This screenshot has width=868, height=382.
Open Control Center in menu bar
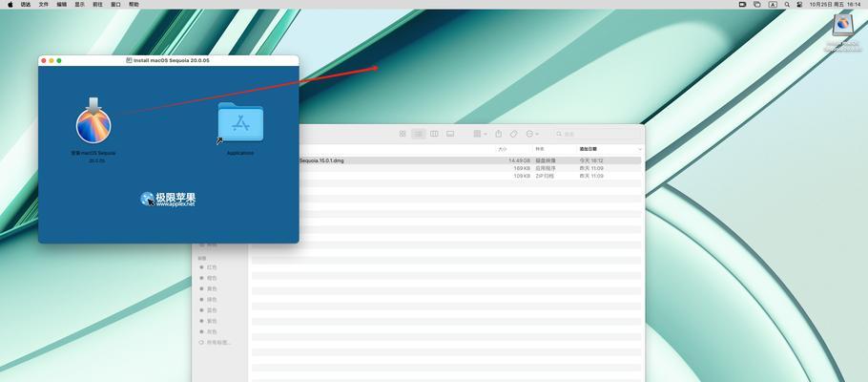coord(799,4)
